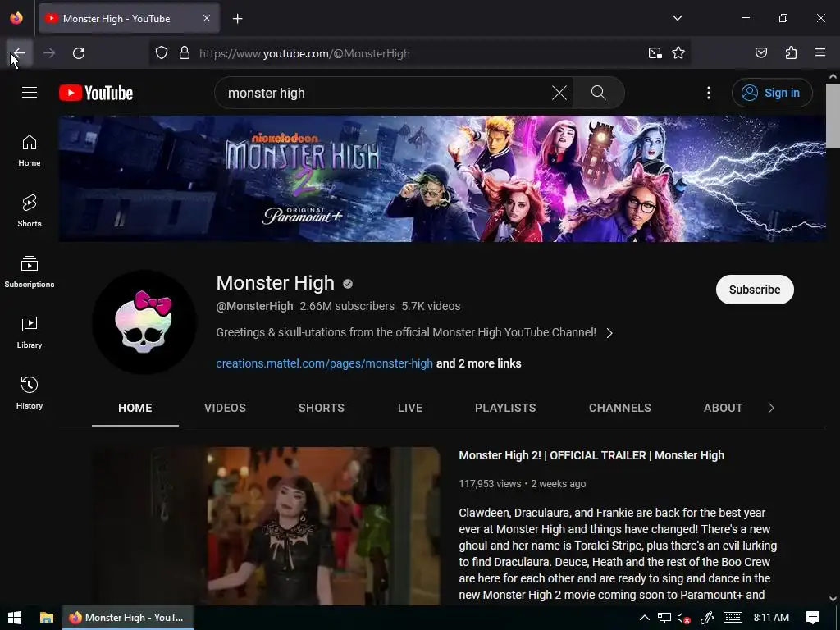Click the @MonsterHigh handle text
Image resolution: width=840 pixels, height=630 pixels.
pyautogui.click(x=254, y=306)
